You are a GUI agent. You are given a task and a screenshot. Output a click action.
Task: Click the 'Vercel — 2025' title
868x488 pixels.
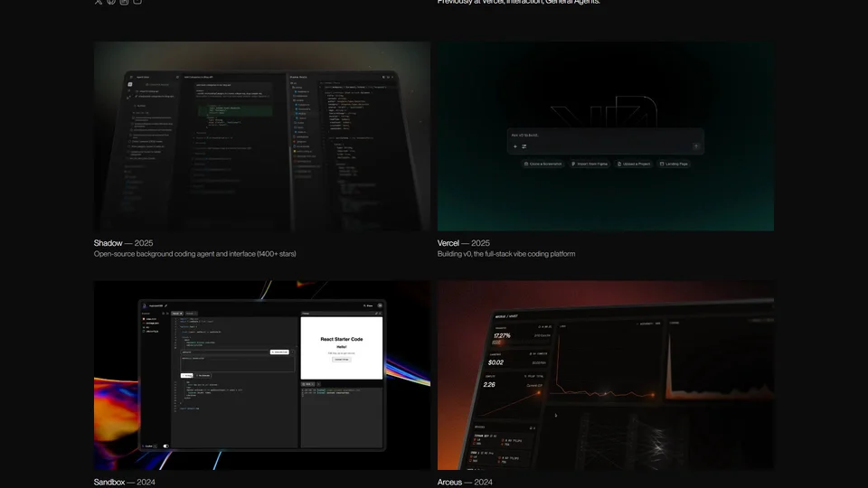pyautogui.click(x=463, y=243)
